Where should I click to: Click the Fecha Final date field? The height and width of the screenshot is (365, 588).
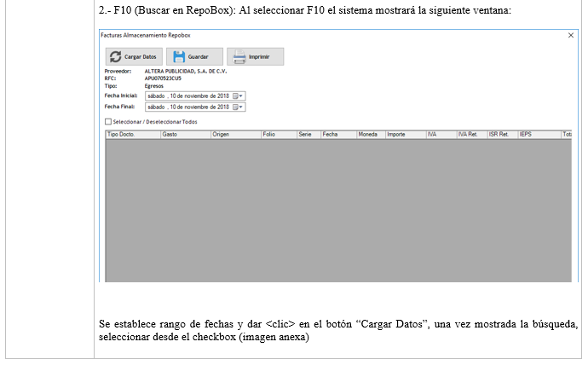[x=195, y=107]
